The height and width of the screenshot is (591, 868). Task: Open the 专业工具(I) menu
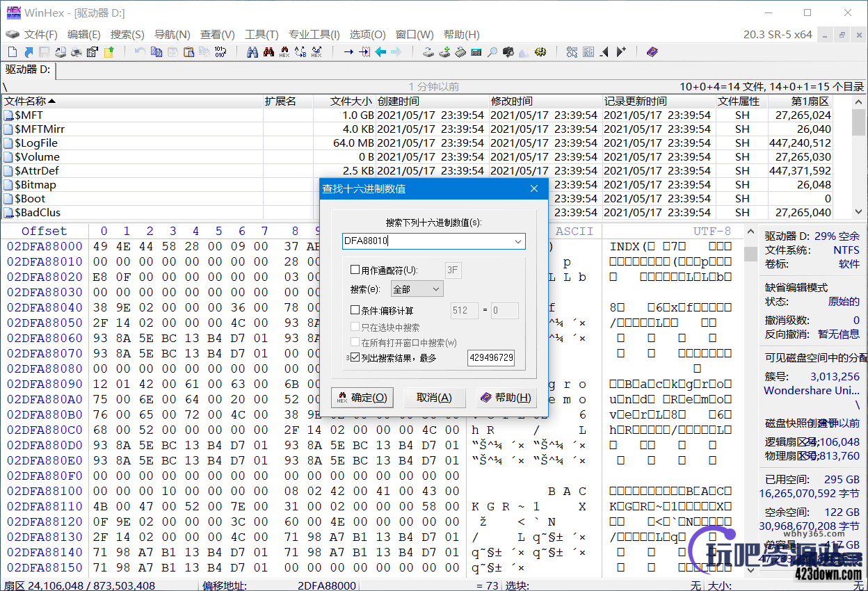[x=314, y=35]
